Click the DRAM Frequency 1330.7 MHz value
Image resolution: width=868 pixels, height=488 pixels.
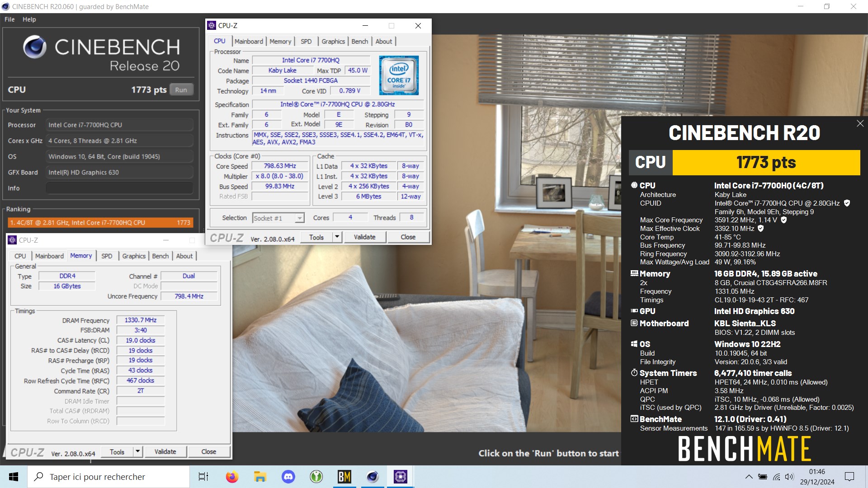point(141,320)
